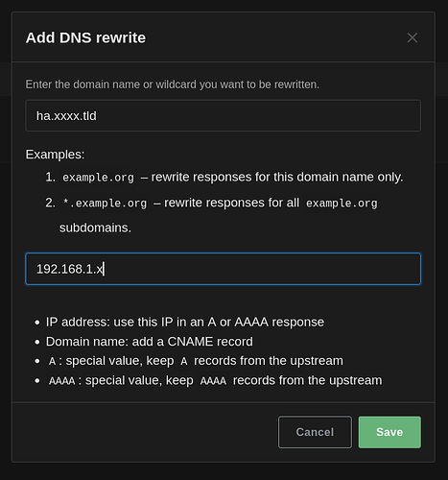Click 'A' code before 'records from the upstream'

pyautogui.click(x=184, y=361)
